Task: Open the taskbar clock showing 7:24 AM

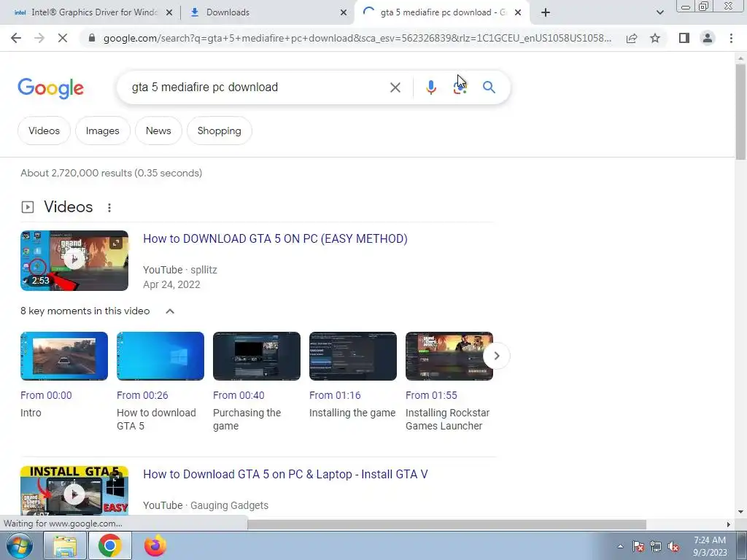Action: (710, 546)
